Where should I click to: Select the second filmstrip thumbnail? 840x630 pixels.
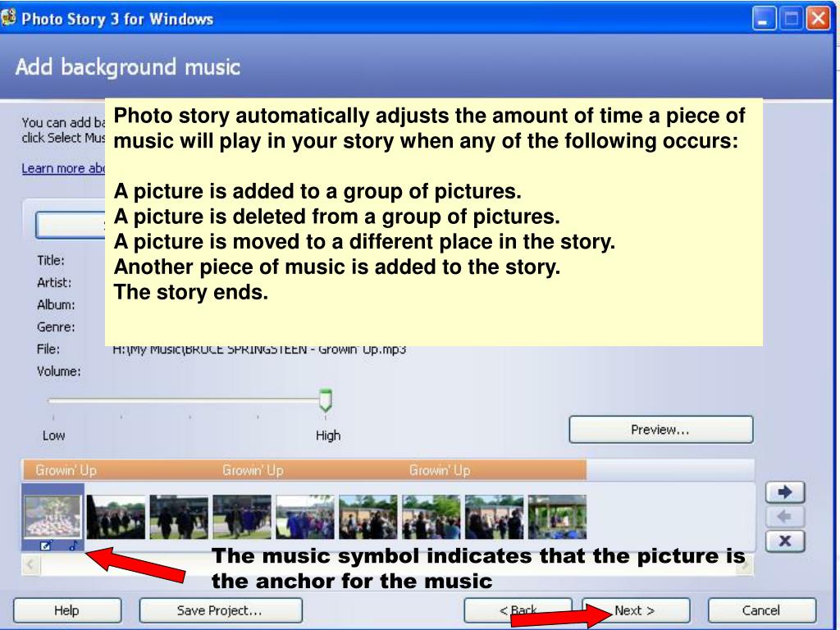click(116, 517)
